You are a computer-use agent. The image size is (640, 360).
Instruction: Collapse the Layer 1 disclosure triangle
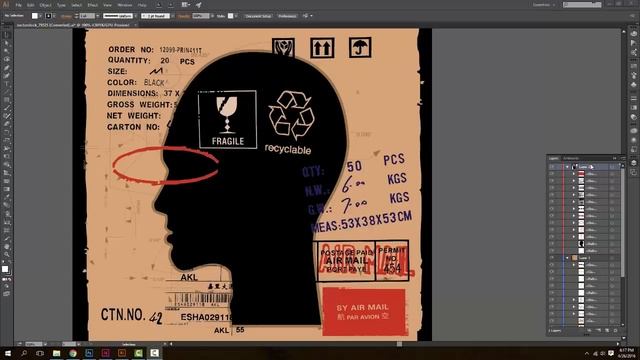click(x=567, y=258)
